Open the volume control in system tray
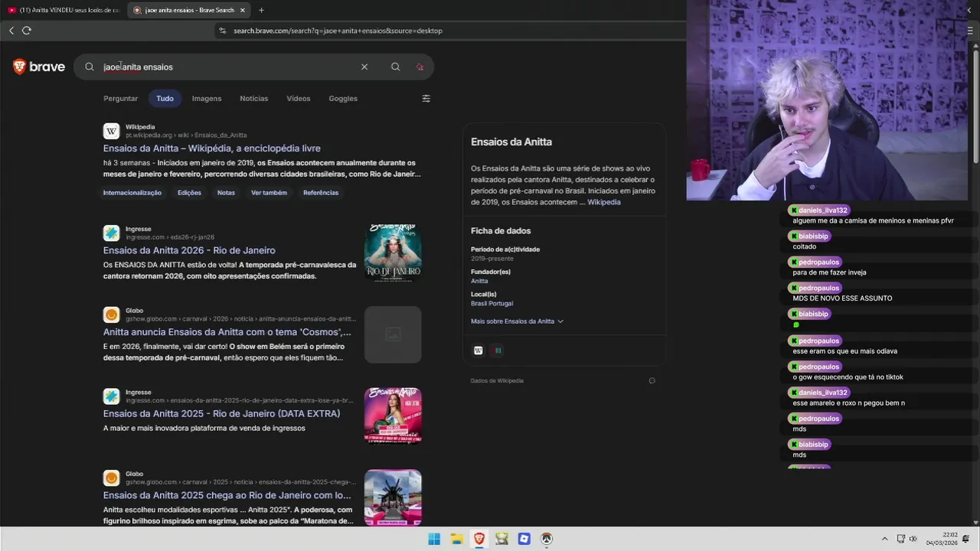Screen dimensions: 980x551 [913, 539]
